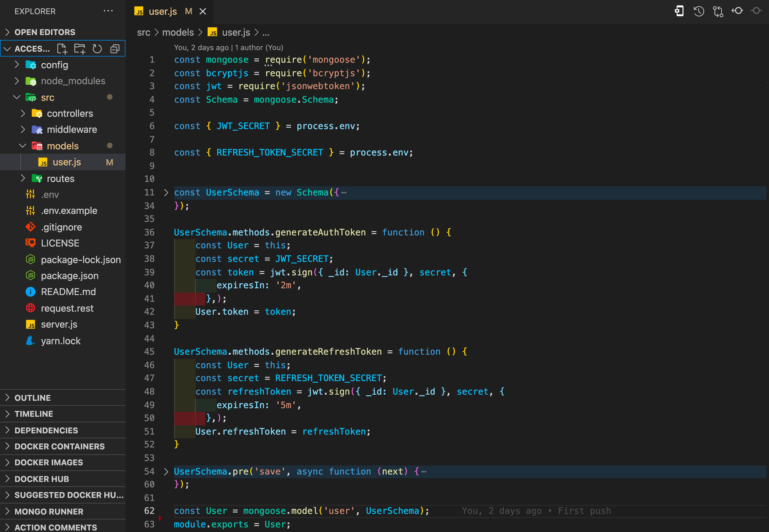The height and width of the screenshot is (532, 769).
Task: Open Explorer's More Actions ellipsis
Action: [108, 11]
